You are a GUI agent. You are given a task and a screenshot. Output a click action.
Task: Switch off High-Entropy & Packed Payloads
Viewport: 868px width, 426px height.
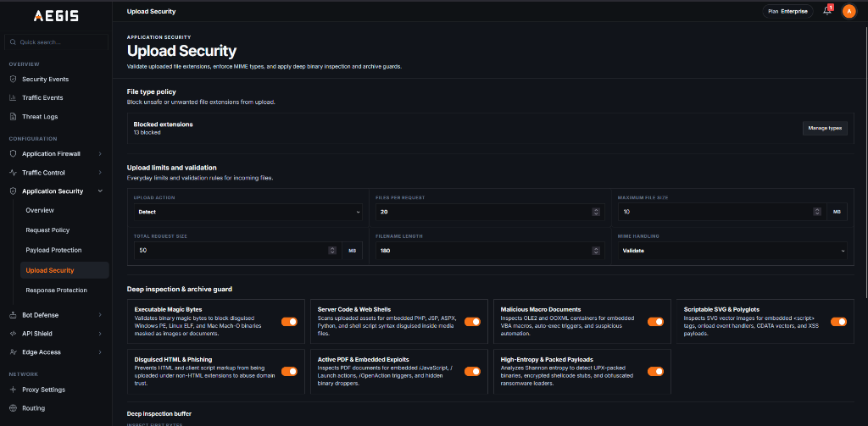point(655,372)
